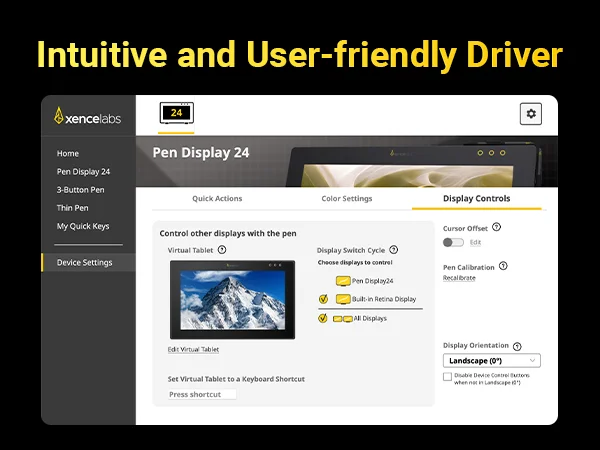Screen dimensions: 600x450
Task: Click 'Set Virtual Tablet to a Keyboard Shortcut' text
Action: 236,379
